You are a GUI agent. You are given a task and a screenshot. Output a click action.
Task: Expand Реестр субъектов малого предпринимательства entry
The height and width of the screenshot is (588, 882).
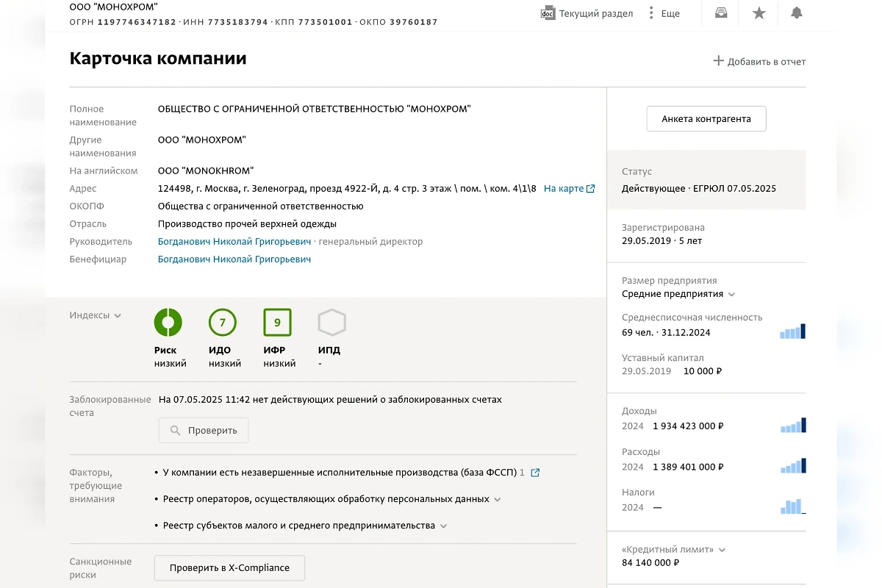pyautogui.click(x=444, y=526)
